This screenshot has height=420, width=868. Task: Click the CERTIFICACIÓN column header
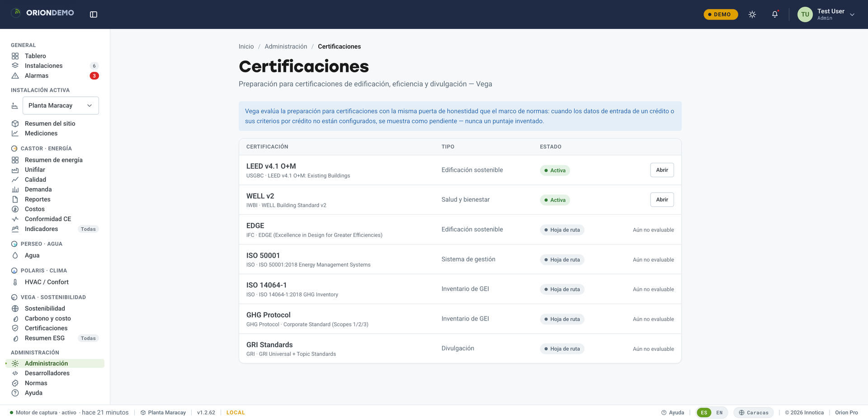click(267, 147)
